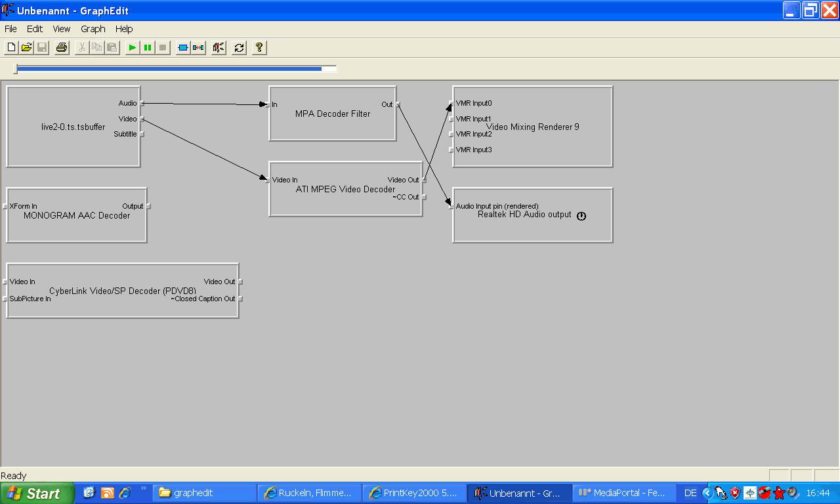Click Connect to Remote Graph icon
840x504 pixels.
pyautogui.click(x=219, y=47)
